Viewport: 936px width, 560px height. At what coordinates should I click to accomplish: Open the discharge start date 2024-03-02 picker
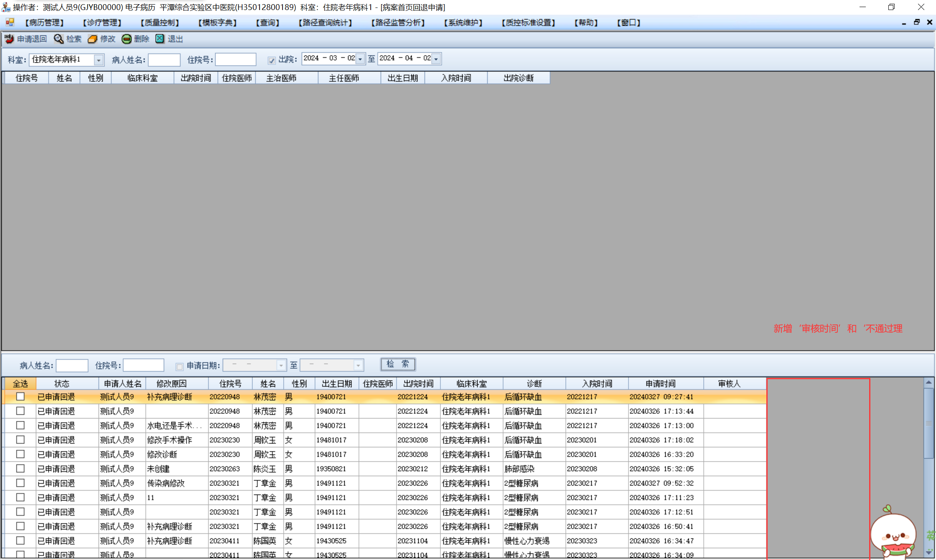(360, 59)
